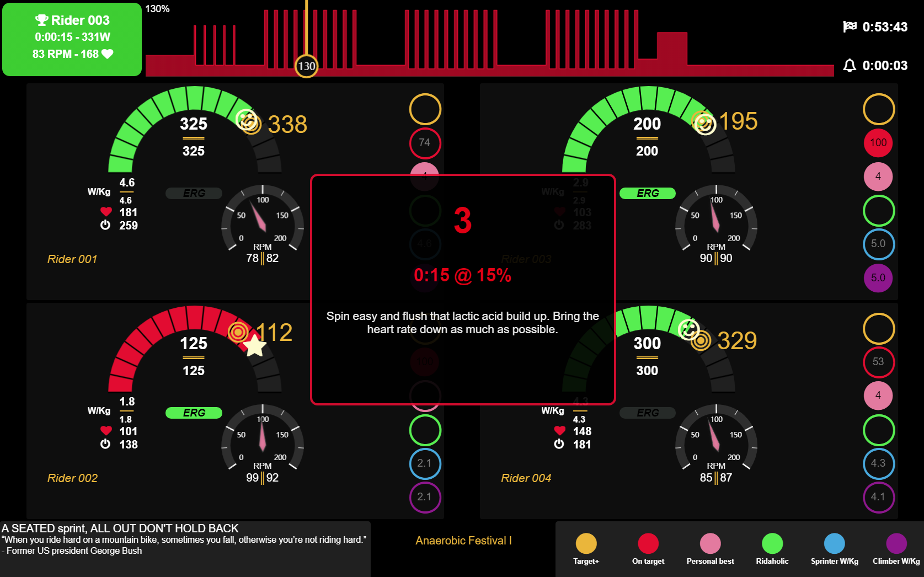Click the Ridaholic green legend swatch

[x=772, y=543]
